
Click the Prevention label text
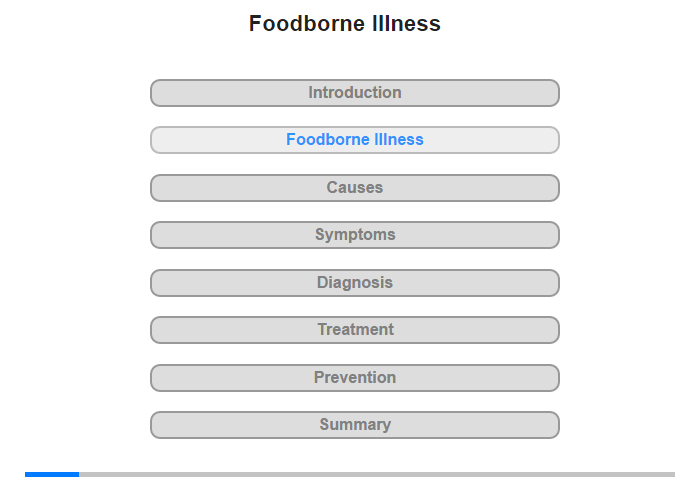(355, 377)
